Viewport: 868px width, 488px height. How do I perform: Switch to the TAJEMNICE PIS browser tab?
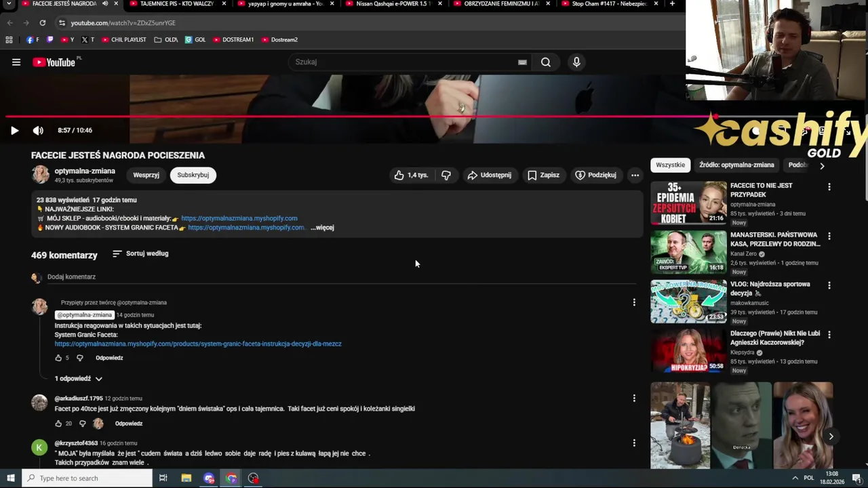(x=176, y=4)
